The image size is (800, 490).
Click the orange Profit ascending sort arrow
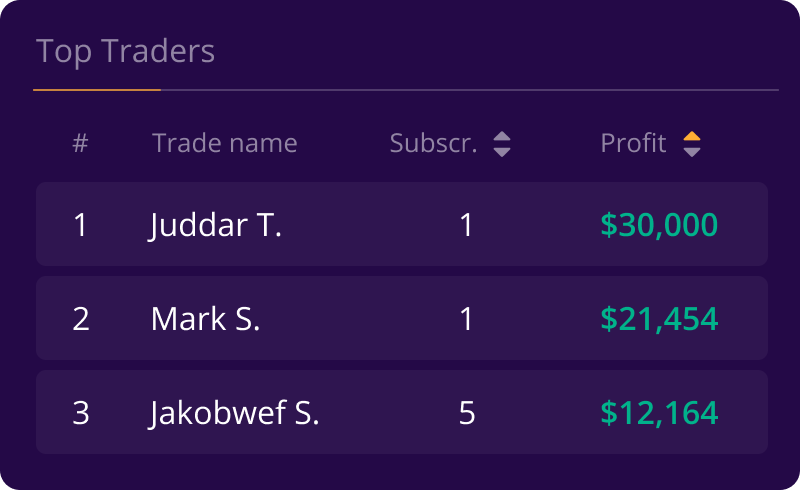pos(692,136)
